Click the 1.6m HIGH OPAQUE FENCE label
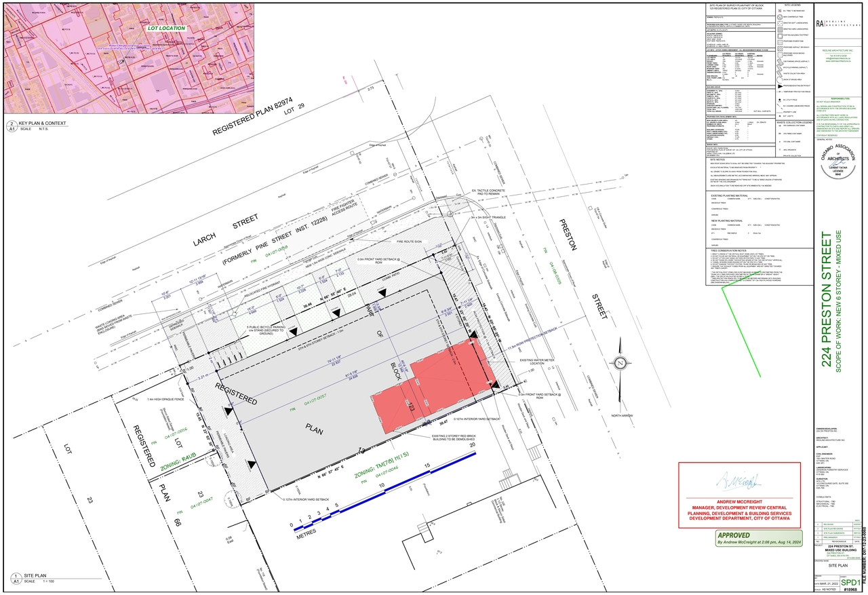Screen dimensions: 868x595 [166, 400]
